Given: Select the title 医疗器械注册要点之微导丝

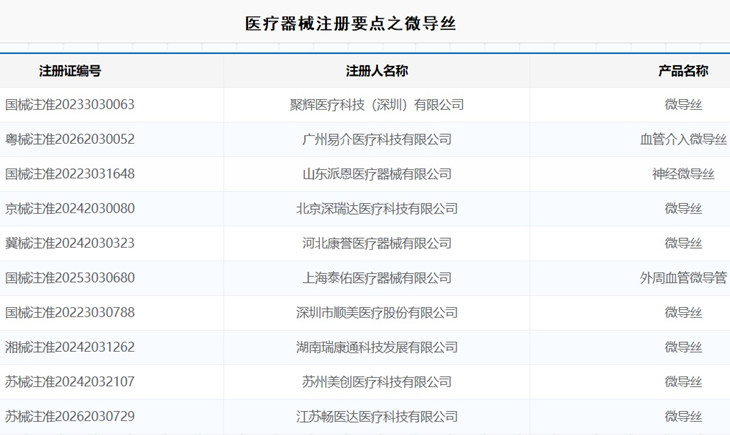Looking at the screenshot, I should coord(350,23).
